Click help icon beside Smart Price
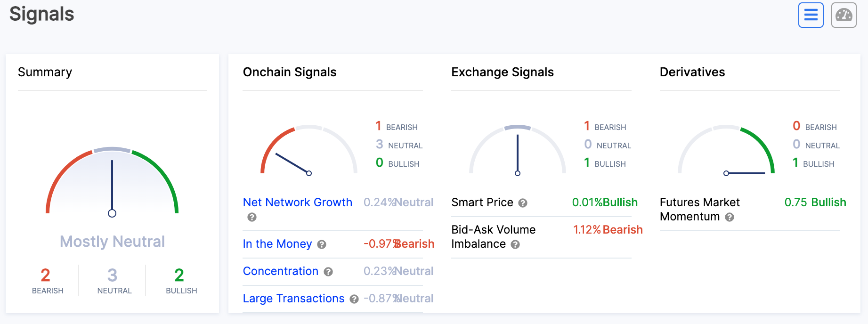 pyautogui.click(x=523, y=203)
